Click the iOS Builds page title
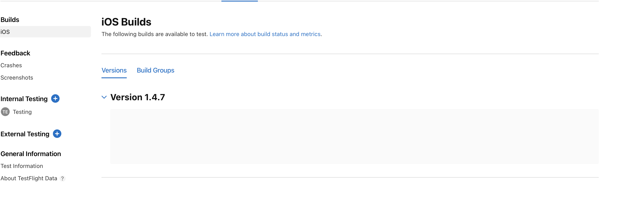The width and height of the screenshot is (644, 204). click(x=126, y=22)
